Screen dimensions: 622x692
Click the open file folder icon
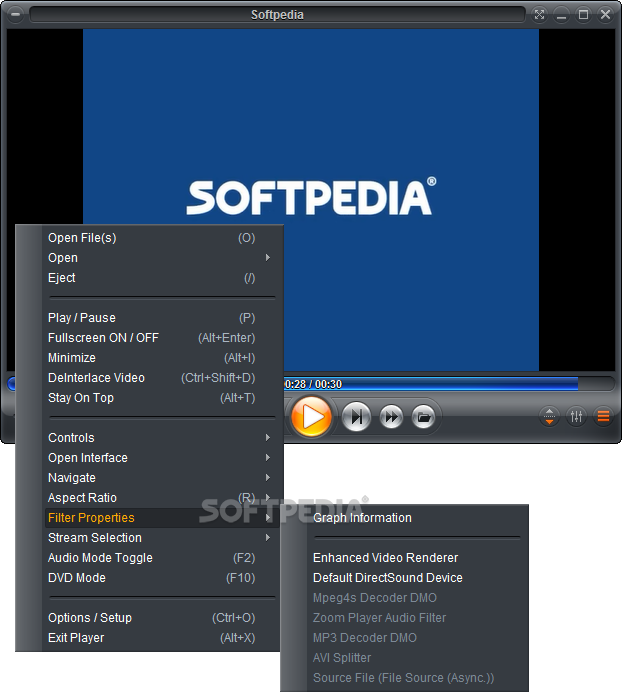tap(423, 417)
